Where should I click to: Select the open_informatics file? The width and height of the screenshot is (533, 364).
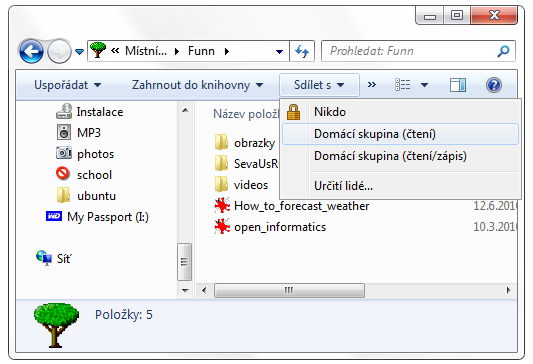(280, 227)
